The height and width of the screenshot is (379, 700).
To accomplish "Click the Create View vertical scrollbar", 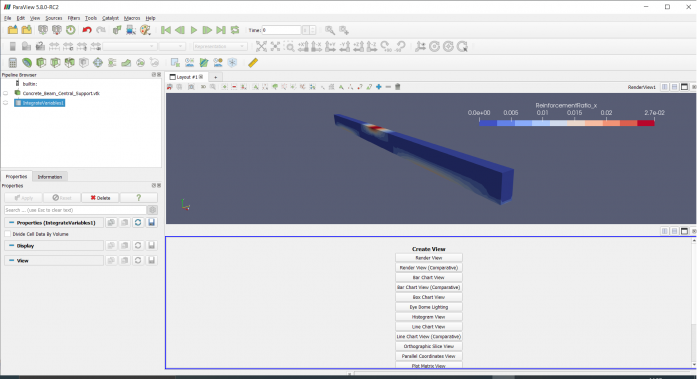I will point(694,303).
